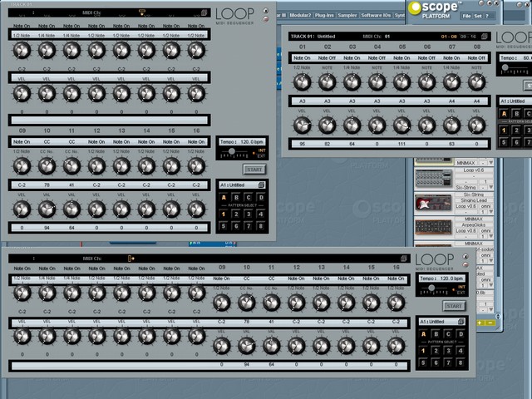Click Tempo 120.0 bpm field in top-left Loop
The width and height of the screenshot is (532, 399).
(x=242, y=142)
